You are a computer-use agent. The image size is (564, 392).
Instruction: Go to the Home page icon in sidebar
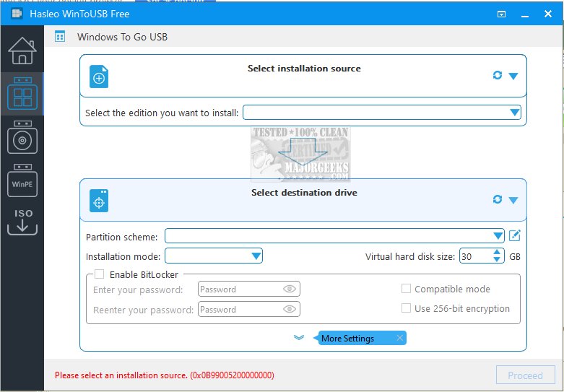pos(22,51)
